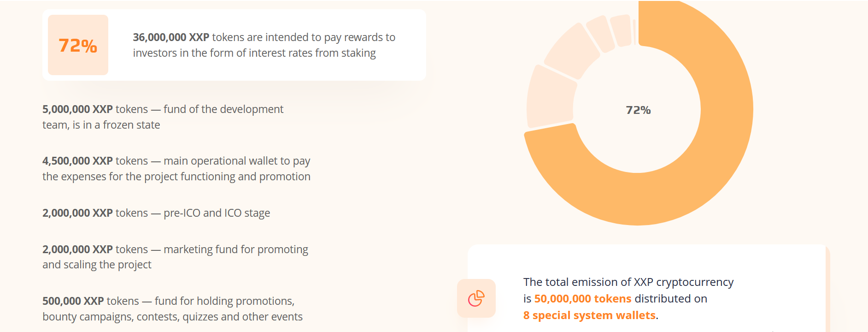The height and width of the screenshot is (332, 868).
Task: Click the orange 50,000,000 tokens text
Action: point(583,299)
